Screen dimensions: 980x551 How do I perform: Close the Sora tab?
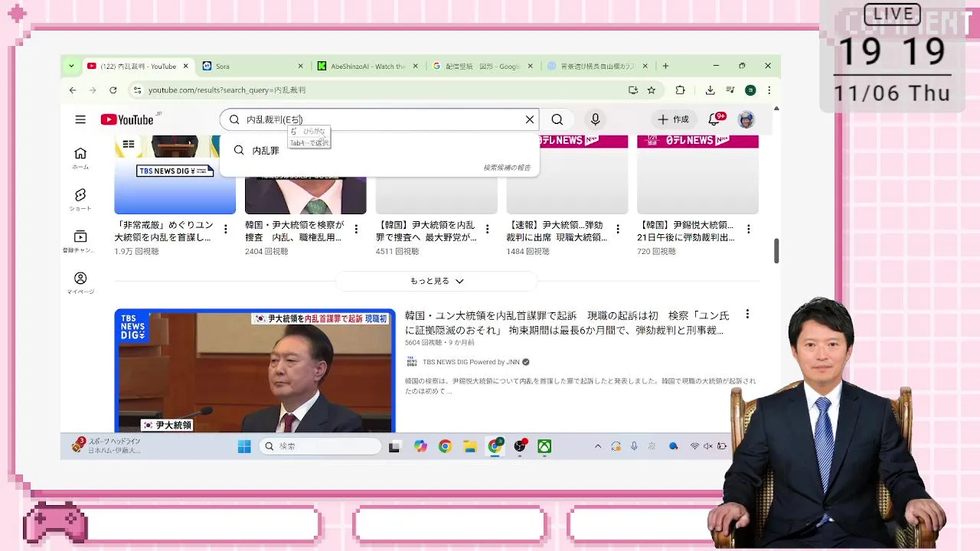tap(300, 66)
